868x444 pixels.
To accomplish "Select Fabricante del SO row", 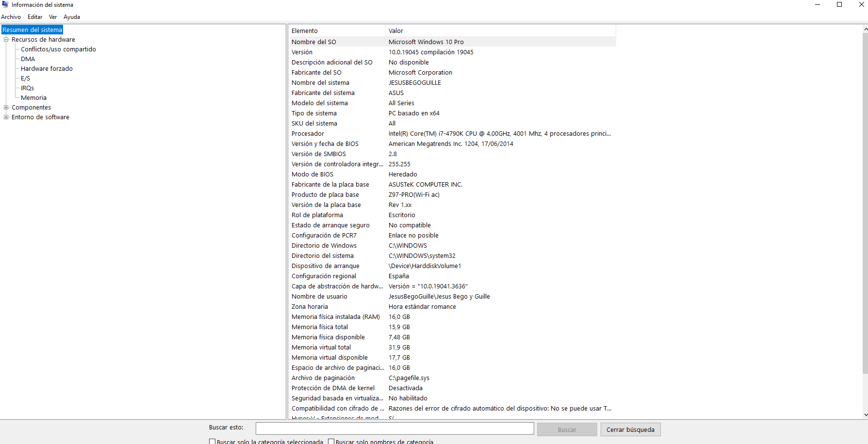I will coord(452,73).
